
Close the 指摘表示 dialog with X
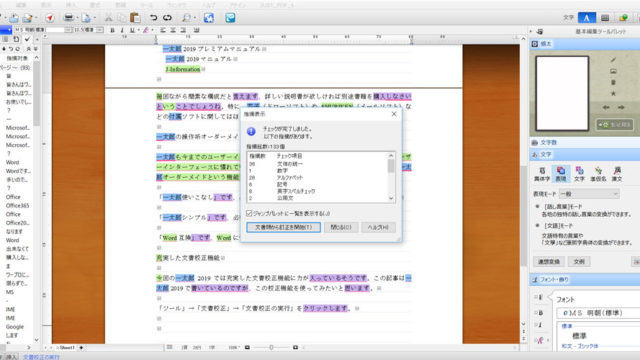394,114
